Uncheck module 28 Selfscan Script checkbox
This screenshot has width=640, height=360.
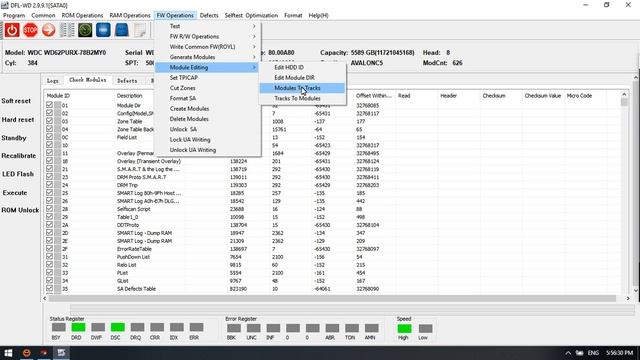(x=49, y=209)
